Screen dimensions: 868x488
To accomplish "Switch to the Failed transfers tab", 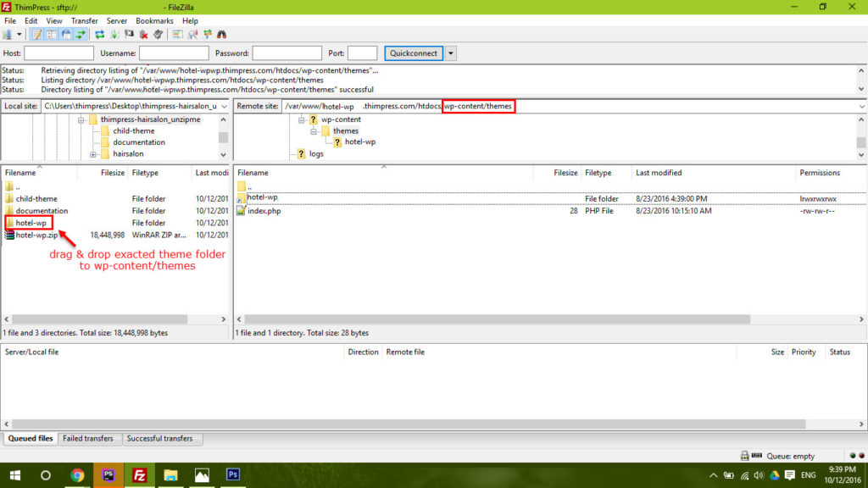I will (88, 439).
